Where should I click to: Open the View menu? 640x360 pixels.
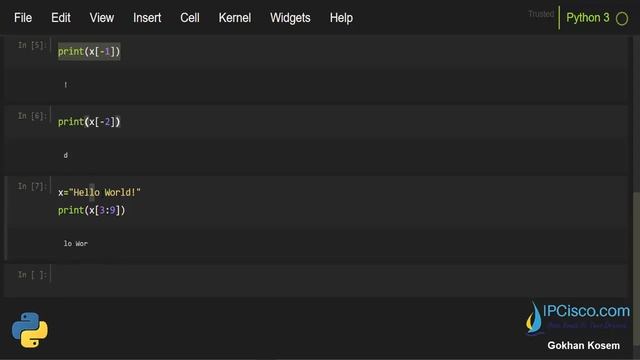click(x=102, y=18)
